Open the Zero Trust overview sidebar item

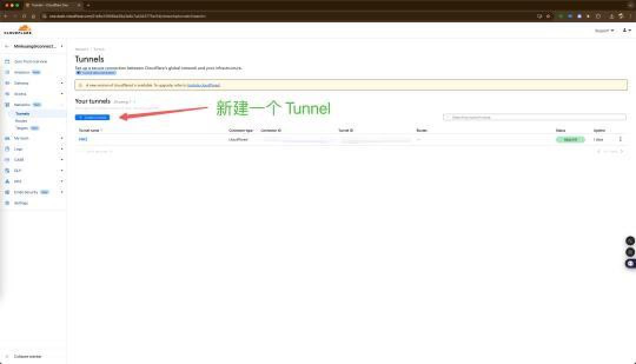pos(31,62)
